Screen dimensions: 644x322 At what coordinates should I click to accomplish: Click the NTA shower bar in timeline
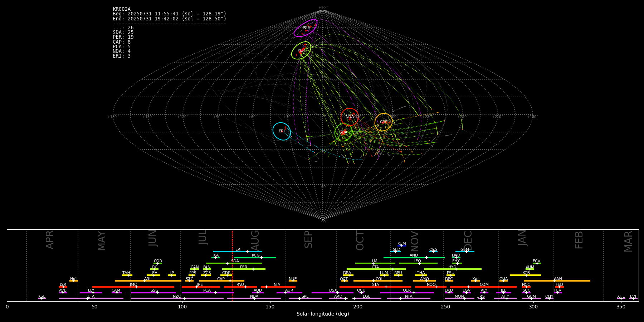[409, 298]
